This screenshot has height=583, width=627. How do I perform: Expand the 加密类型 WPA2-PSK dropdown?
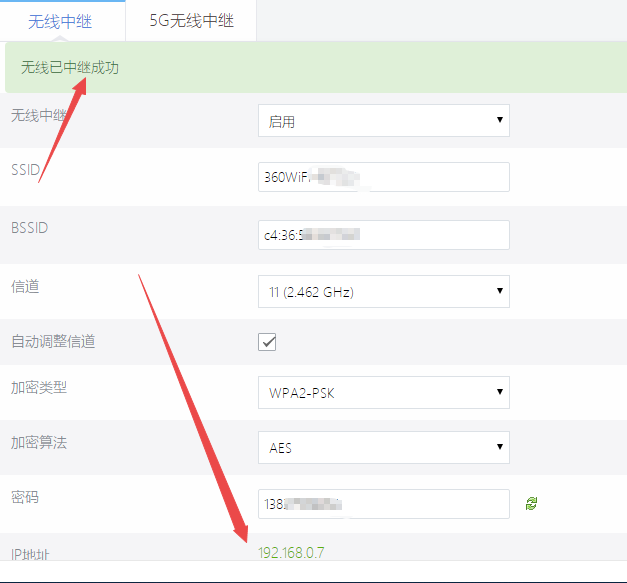[x=384, y=392]
